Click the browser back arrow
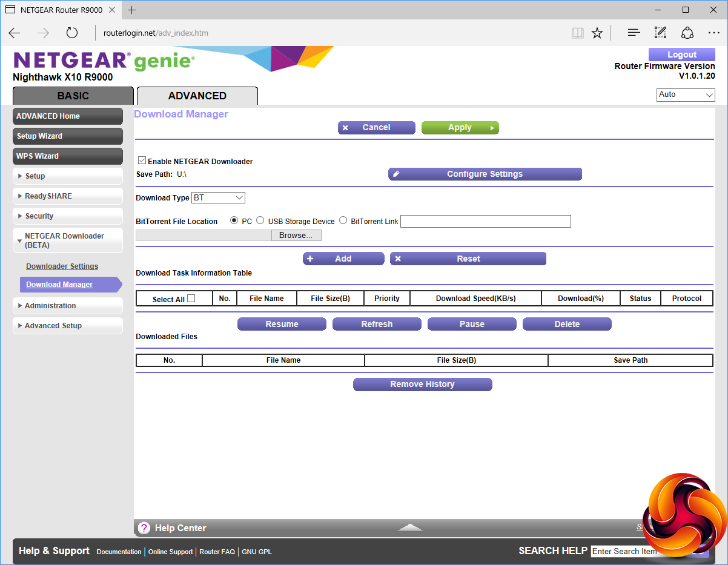 pos(15,33)
